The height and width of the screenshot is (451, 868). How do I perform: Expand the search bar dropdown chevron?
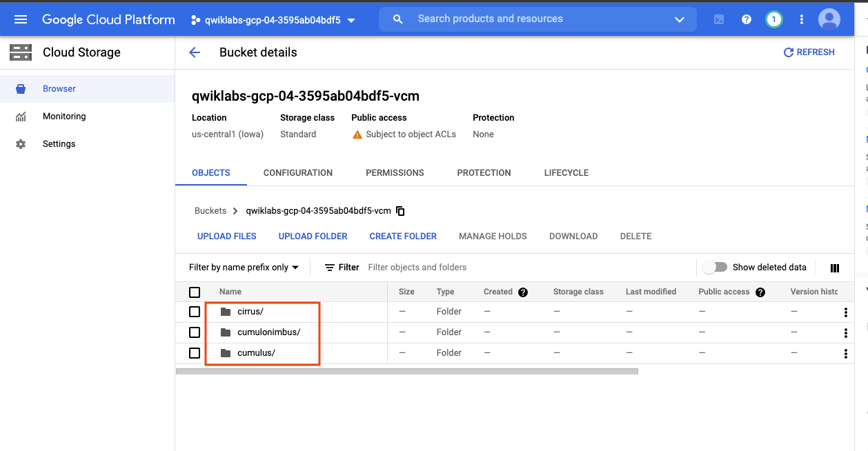(x=680, y=19)
